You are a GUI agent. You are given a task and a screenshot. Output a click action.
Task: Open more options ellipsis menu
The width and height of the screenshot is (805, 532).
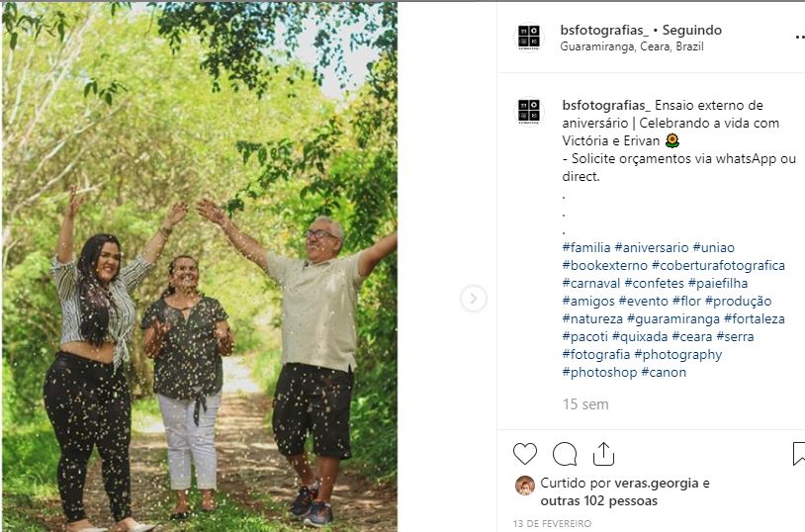pos(800,37)
